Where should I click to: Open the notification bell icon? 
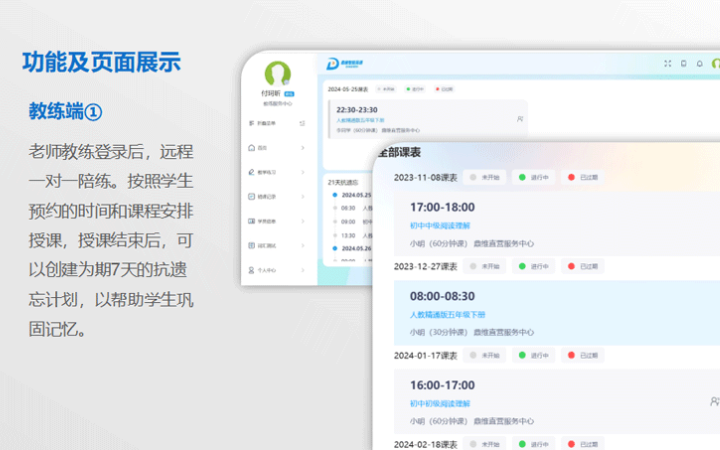pyautogui.click(x=698, y=63)
